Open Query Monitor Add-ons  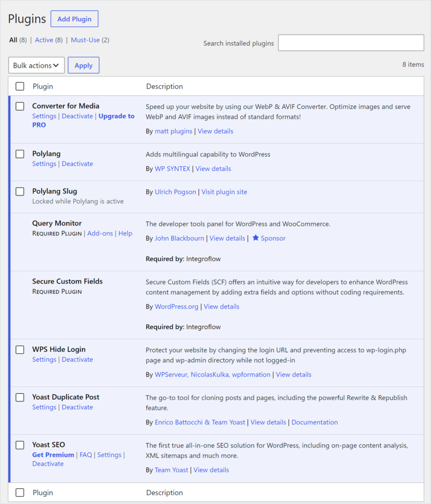pyautogui.click(x=100, y=233)
